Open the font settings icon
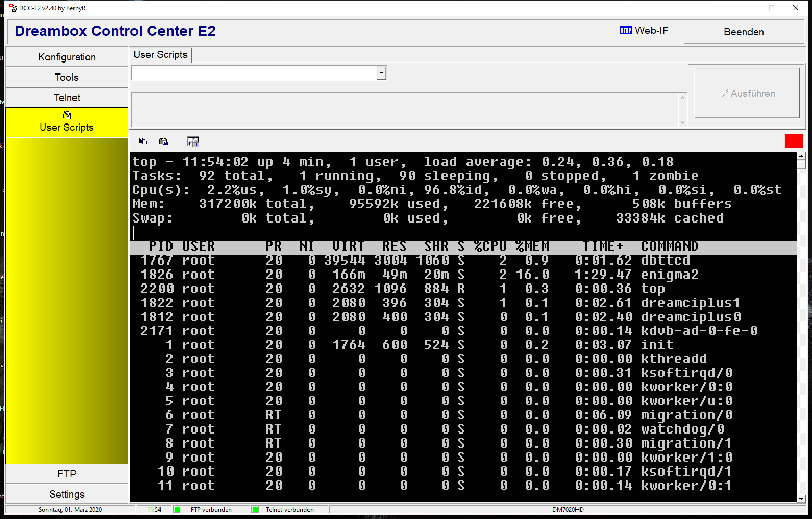 click(193, 142)
